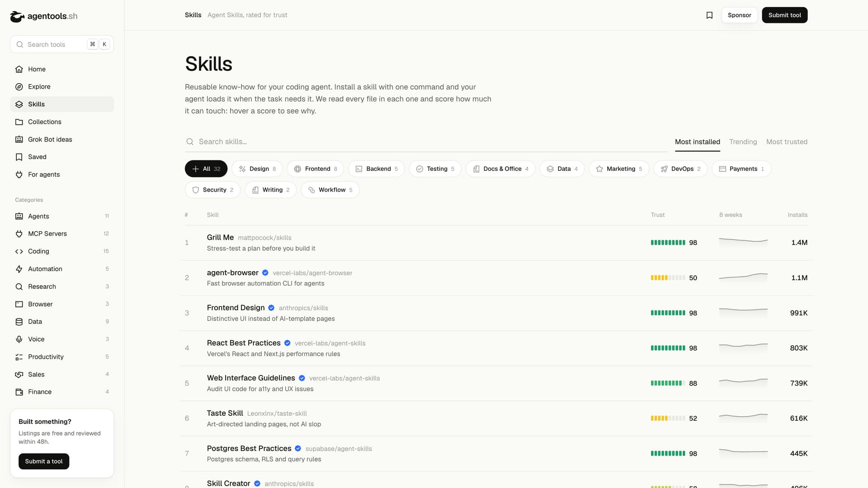Screen dimensions: 868x488
Task: Click the agentools.sh bird logo
Action: coord(17,16)
